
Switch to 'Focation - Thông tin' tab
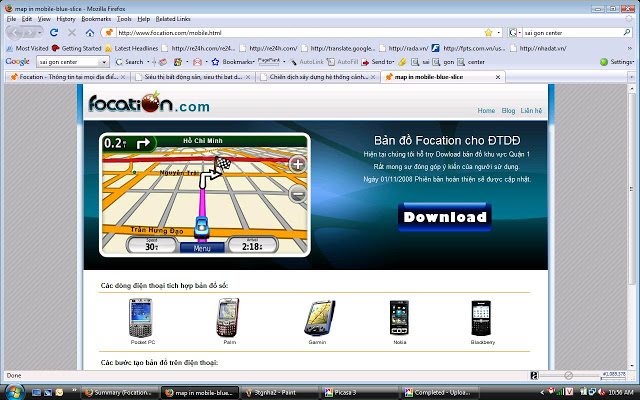68,77
